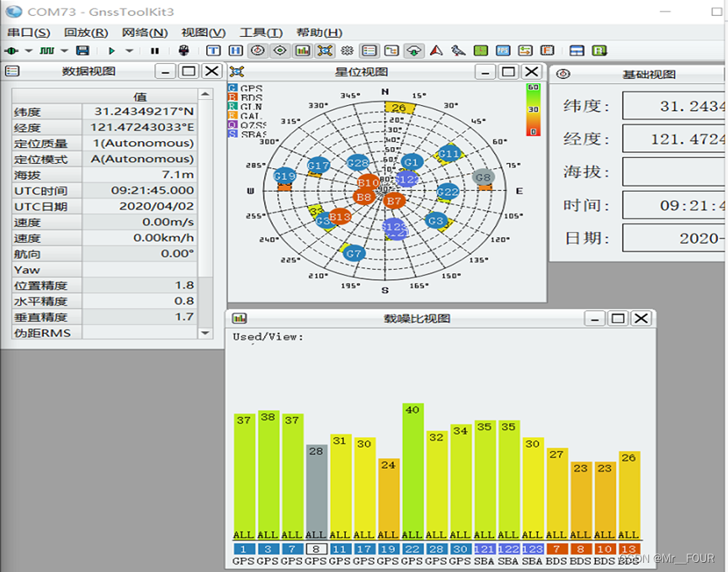Open the 工具(T) menu

(x=261, y=33)
